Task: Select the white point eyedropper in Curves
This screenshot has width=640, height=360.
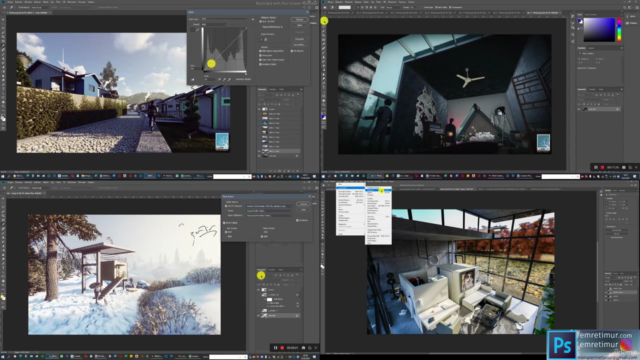Action: tap(229, 79)
